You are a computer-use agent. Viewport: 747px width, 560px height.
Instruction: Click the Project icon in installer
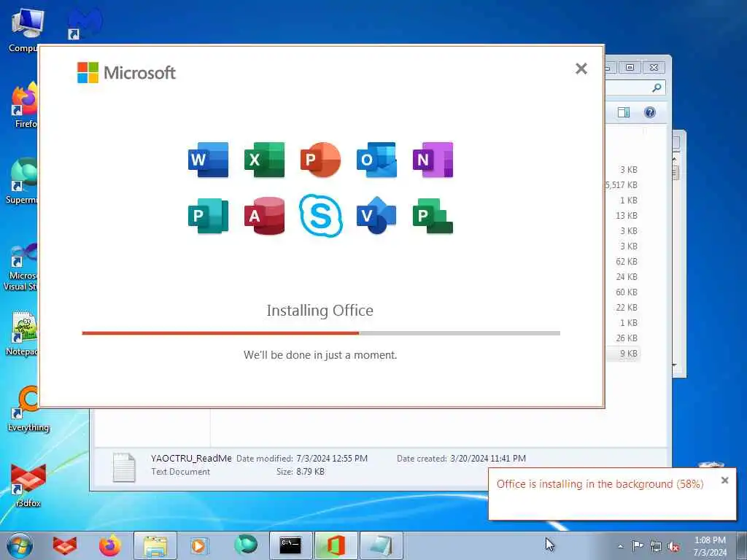coord(433,216)
